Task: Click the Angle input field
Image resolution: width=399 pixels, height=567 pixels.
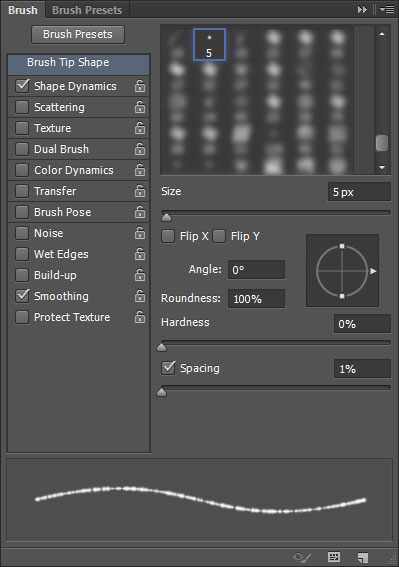Action: tap(256, 270)
